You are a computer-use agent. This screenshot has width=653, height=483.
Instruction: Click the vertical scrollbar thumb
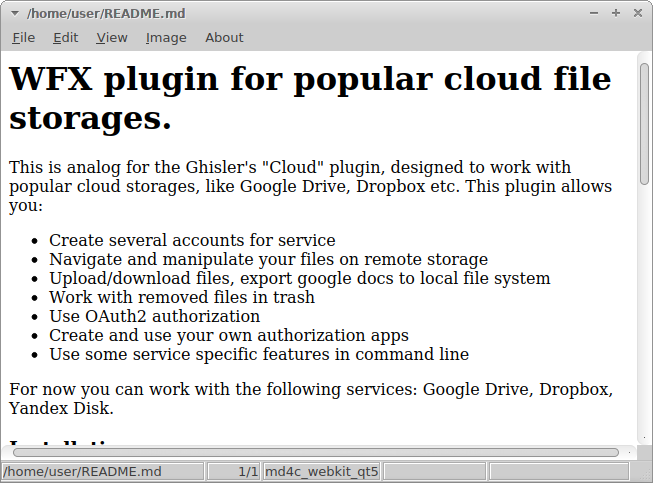644,124
